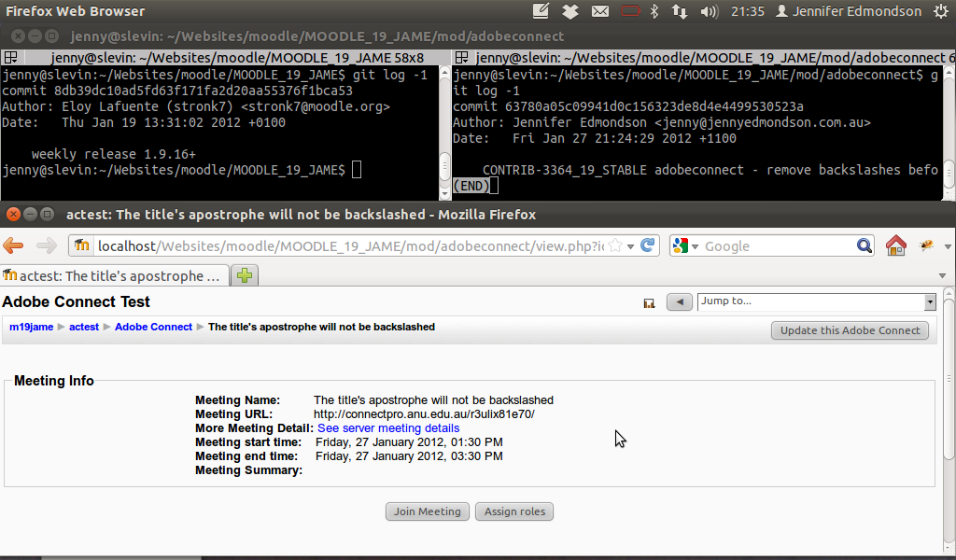Open the system power gear menu
This screenshot has height=560, width=956.
pos(941,11)
